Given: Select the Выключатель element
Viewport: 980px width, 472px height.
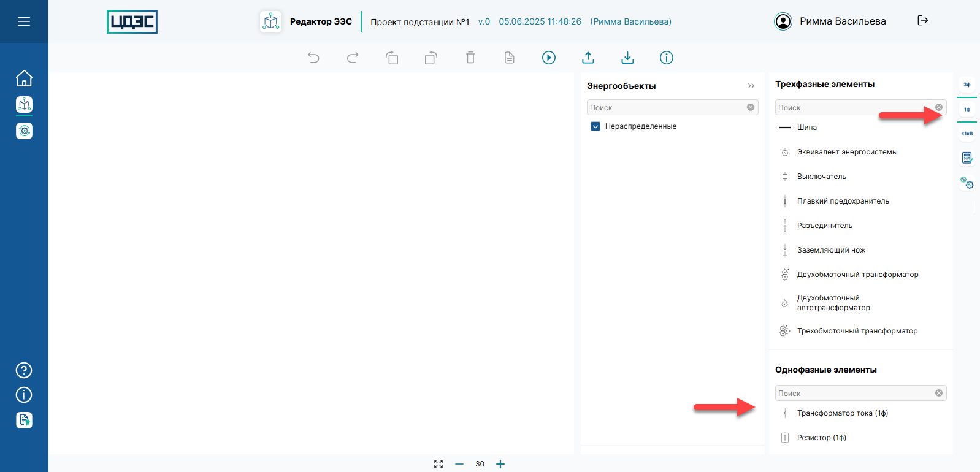Looking at the screenshot, I should tap(821, 177).
